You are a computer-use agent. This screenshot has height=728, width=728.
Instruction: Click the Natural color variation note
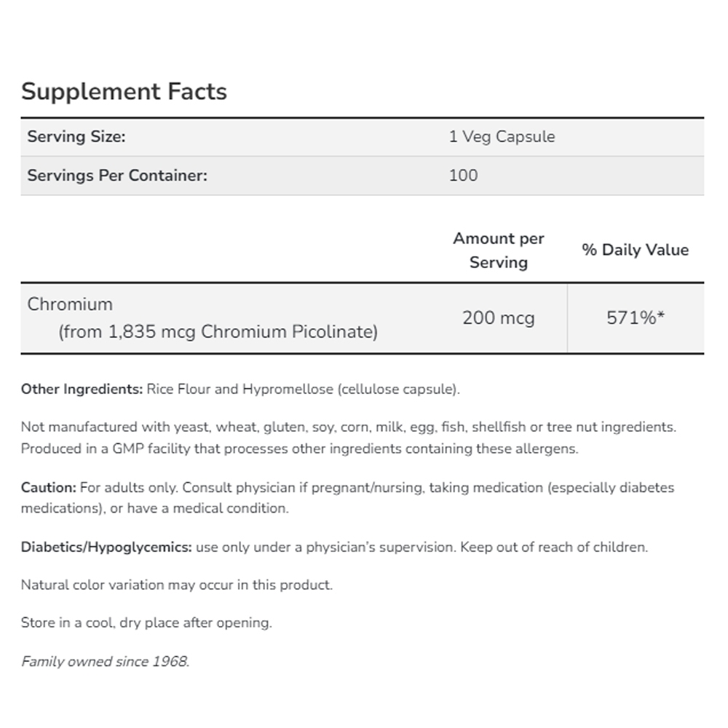(176, 585)
